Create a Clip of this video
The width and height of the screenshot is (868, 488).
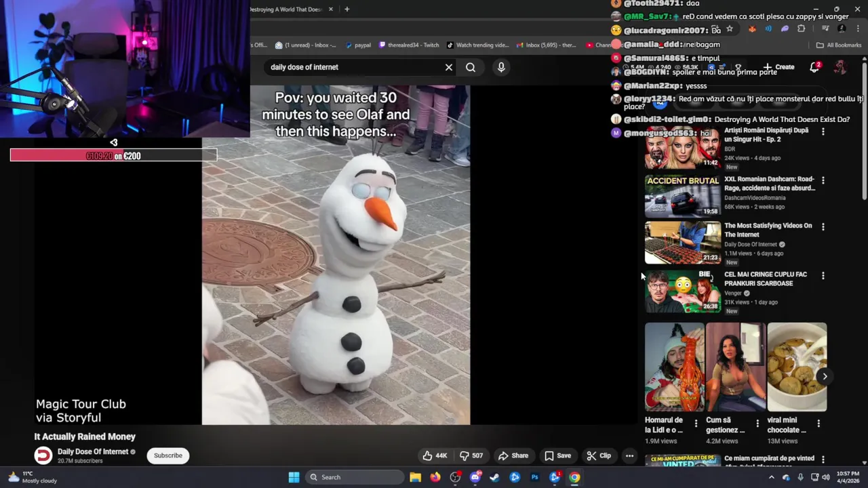(x=599, y=455)
